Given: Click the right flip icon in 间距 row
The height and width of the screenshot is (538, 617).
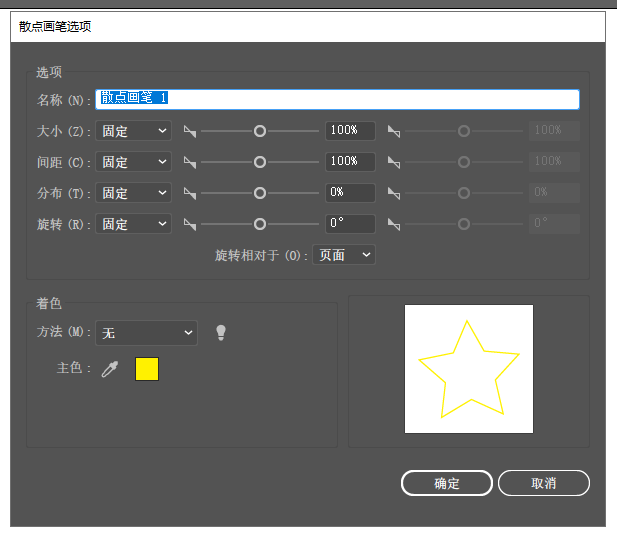Looking at the screenshot, I should 394,162.
